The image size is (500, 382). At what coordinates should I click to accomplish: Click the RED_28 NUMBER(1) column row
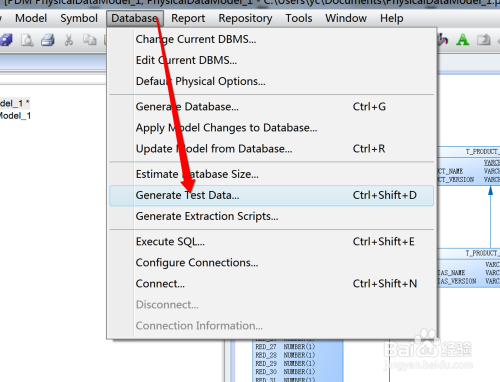tap(285, 355)
